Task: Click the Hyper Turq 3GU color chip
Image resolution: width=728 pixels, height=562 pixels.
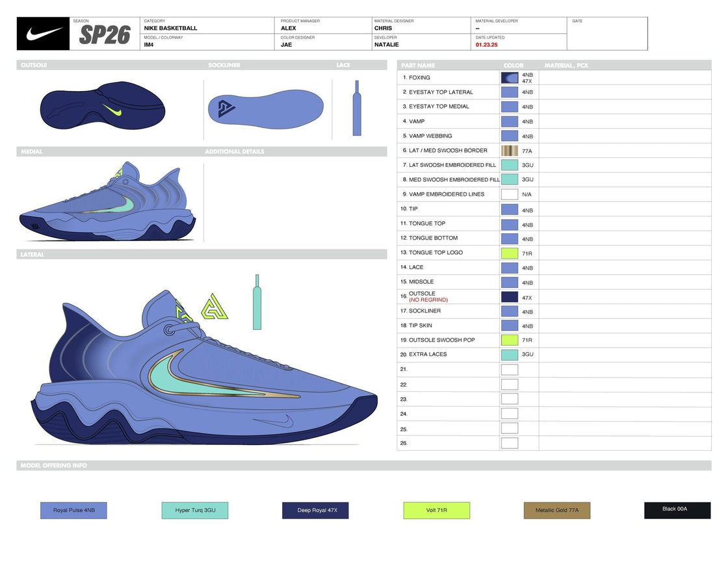Action: click(x=195, y=510)
